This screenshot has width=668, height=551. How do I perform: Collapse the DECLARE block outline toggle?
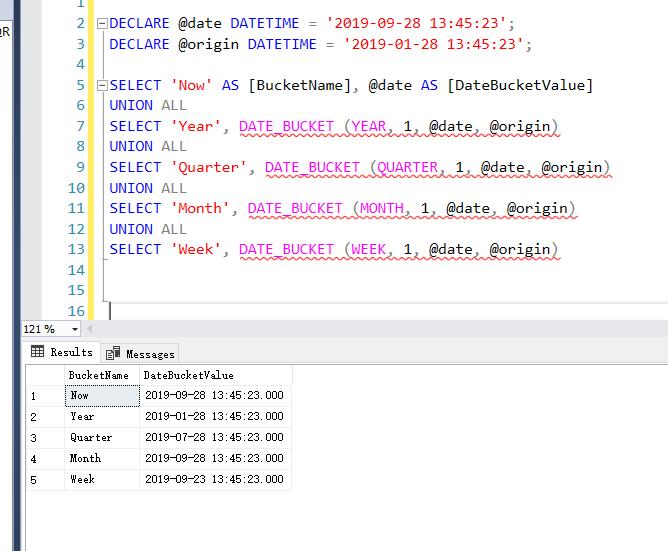[x=102, y=23]
